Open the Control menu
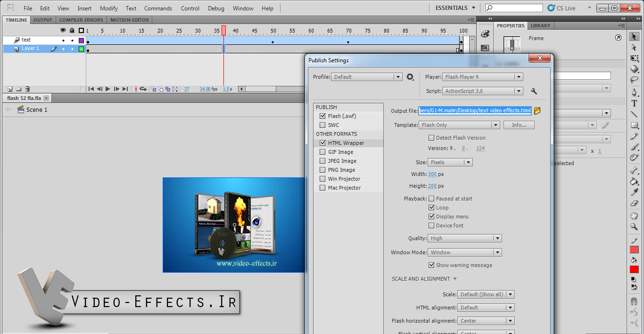Screen dimensions: 644x334 [190, 8]
